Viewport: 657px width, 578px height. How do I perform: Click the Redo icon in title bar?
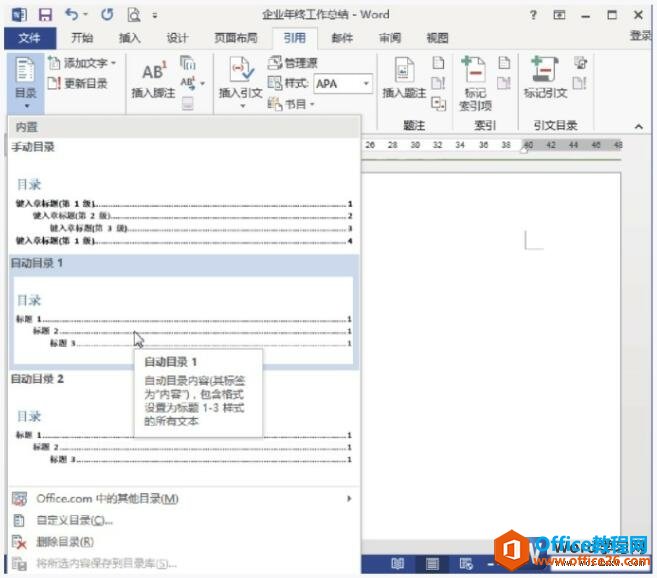pos(107,15)
